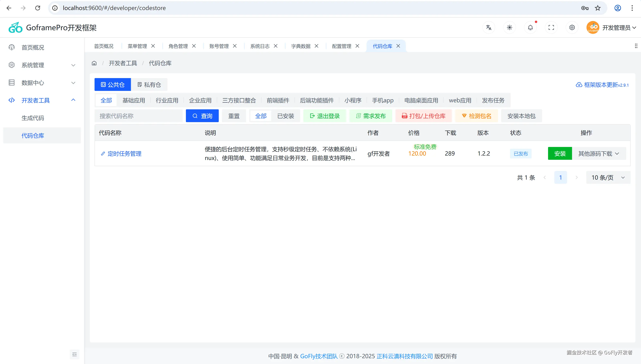The width and height of the screenshot is (641, 364).
Task: Switch to 私有仓 repository toggle
Action: click(x=149, y=85)
